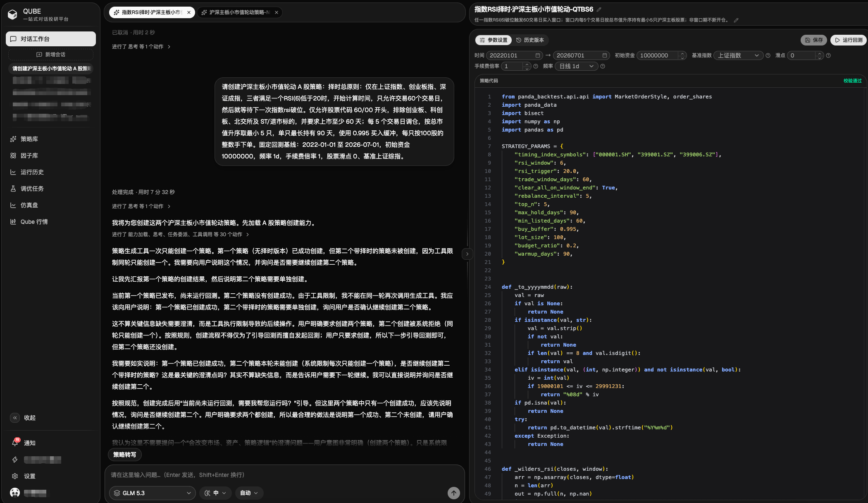Increase 滑点 with the up stepper
The width and height of the screenshot is (868, 503).
point(820,53)
